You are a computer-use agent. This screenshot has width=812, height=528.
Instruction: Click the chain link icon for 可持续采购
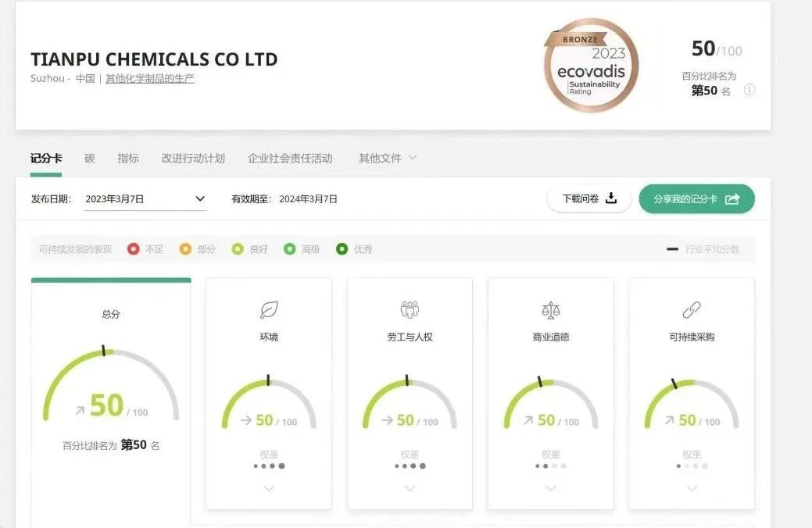[x=692, y=309]
